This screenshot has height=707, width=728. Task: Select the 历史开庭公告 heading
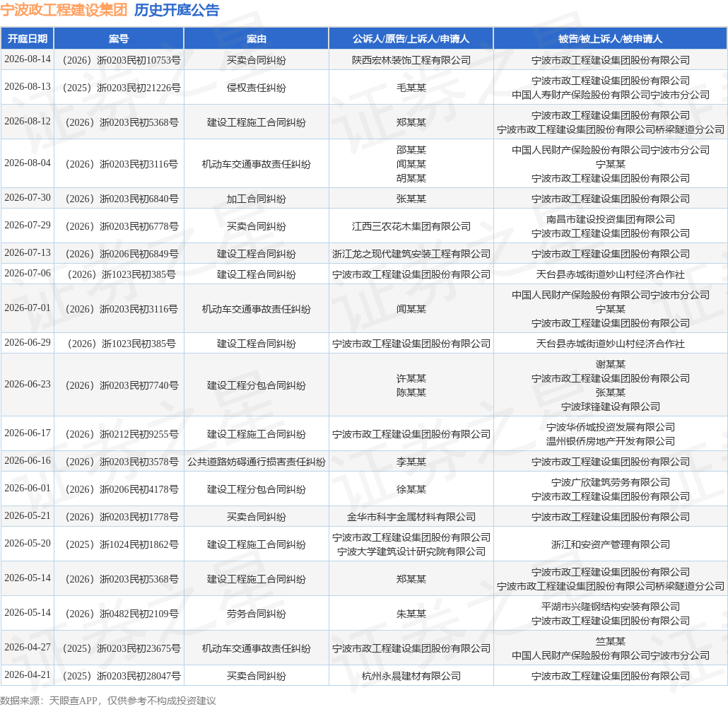point(177,10)
